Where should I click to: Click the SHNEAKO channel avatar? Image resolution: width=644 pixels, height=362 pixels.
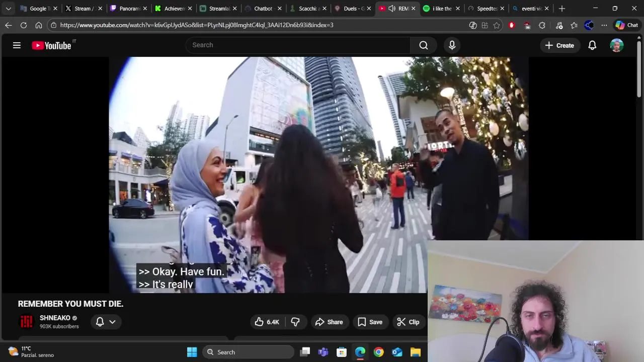point(26,322)
